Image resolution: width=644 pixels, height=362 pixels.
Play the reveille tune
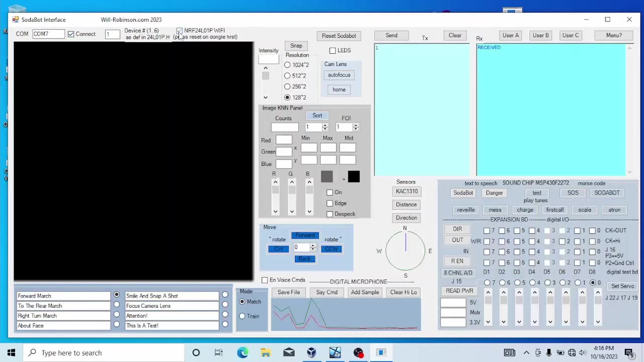click(465, 210)
